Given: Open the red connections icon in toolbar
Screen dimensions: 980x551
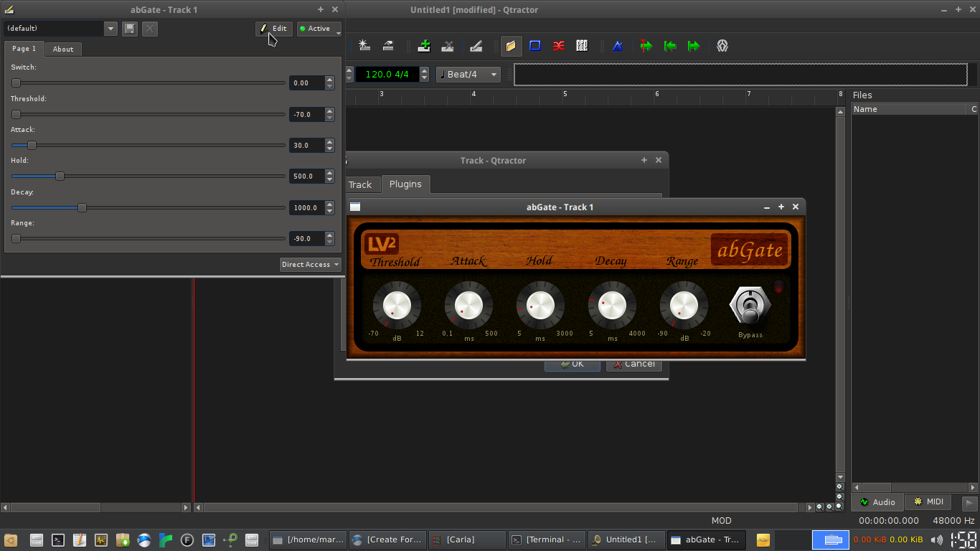Looking at the screenshot, I should click(x=558, y=46).
